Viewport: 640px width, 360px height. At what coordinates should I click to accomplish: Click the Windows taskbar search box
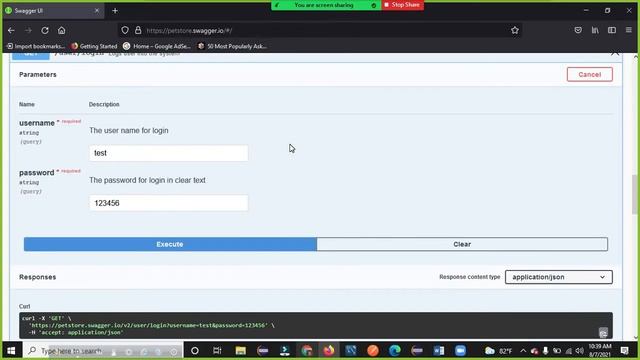(x=102, y=351)
